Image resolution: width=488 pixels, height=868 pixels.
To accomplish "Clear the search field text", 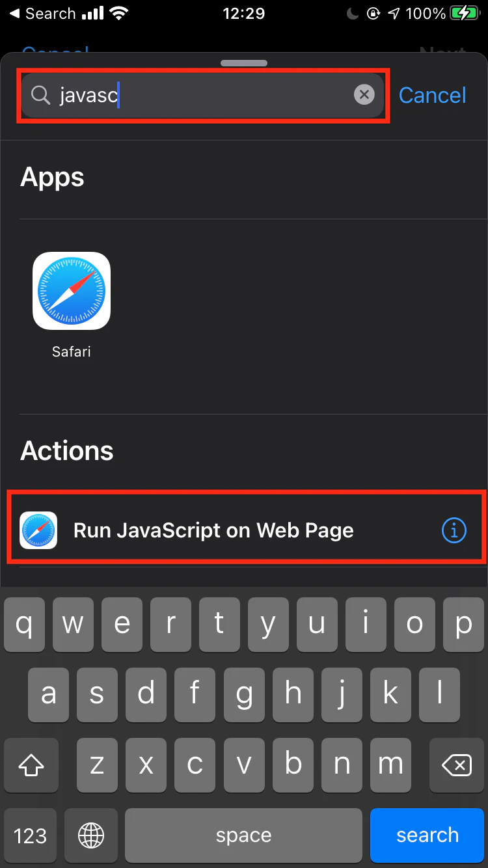I will (x=364, y=95).
